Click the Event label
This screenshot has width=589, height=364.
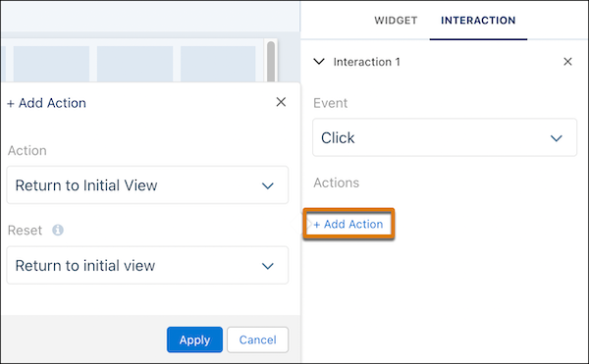point(330,103)
